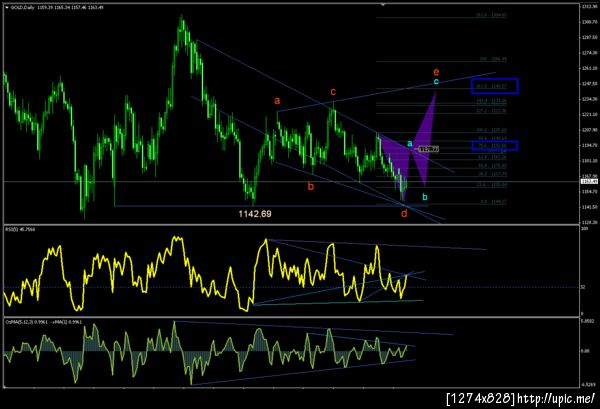Click the OsMA indicator label

coord(44,322)
